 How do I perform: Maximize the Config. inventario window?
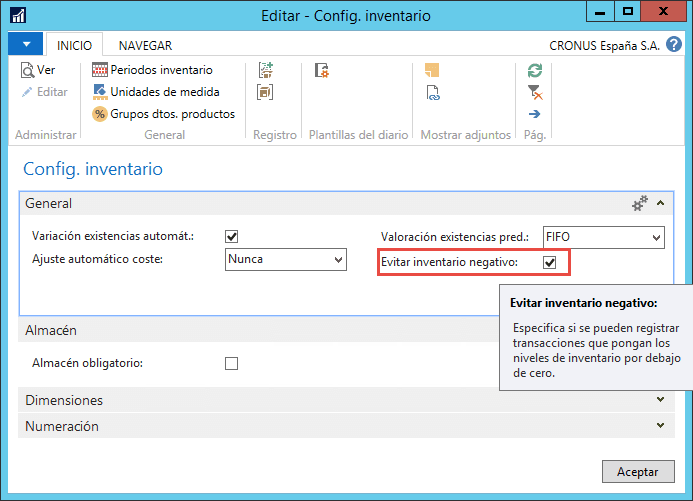628,12
